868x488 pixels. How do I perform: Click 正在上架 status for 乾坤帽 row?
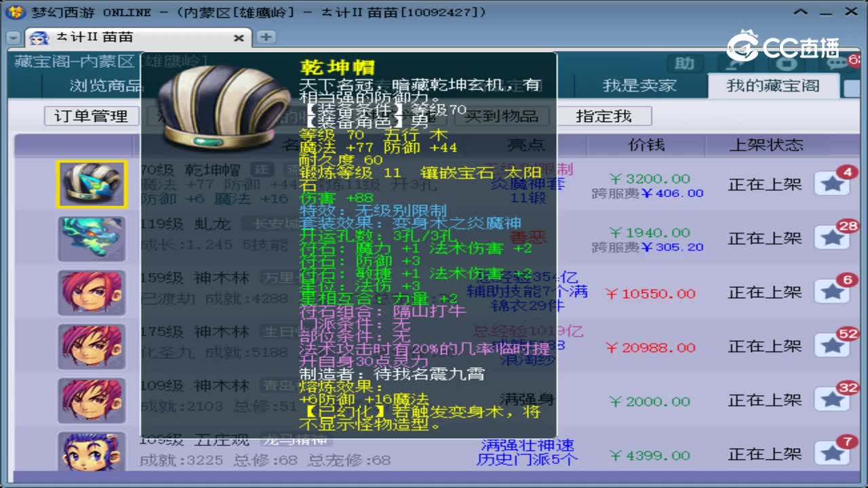(765, 184)
